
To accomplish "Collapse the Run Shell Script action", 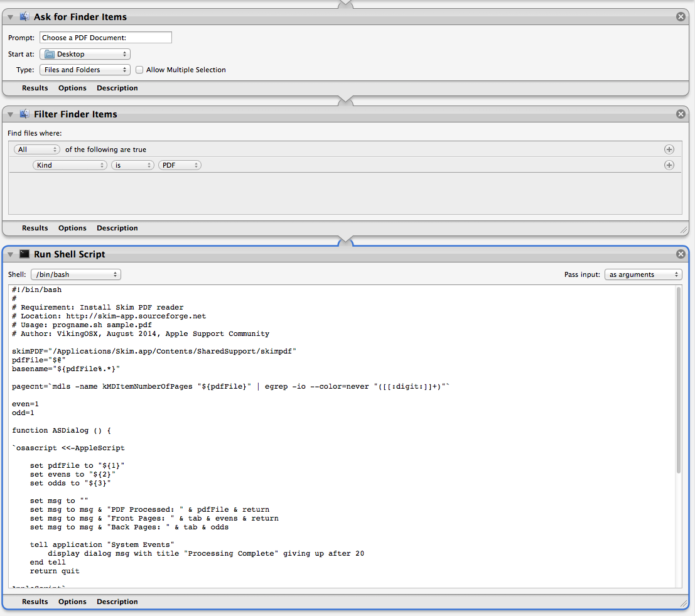I will tap(9, 254).
